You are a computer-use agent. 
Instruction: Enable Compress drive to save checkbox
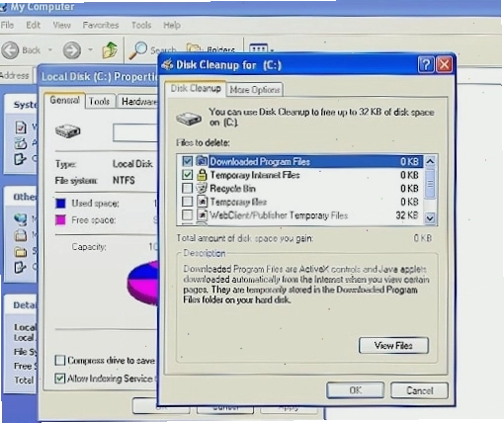point(60,360)
